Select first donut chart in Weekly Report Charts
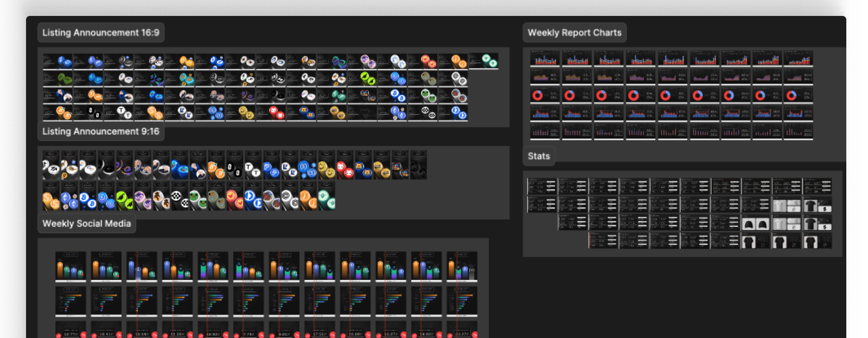This screenshot has height=338, width=868. (x=545, y=95)
